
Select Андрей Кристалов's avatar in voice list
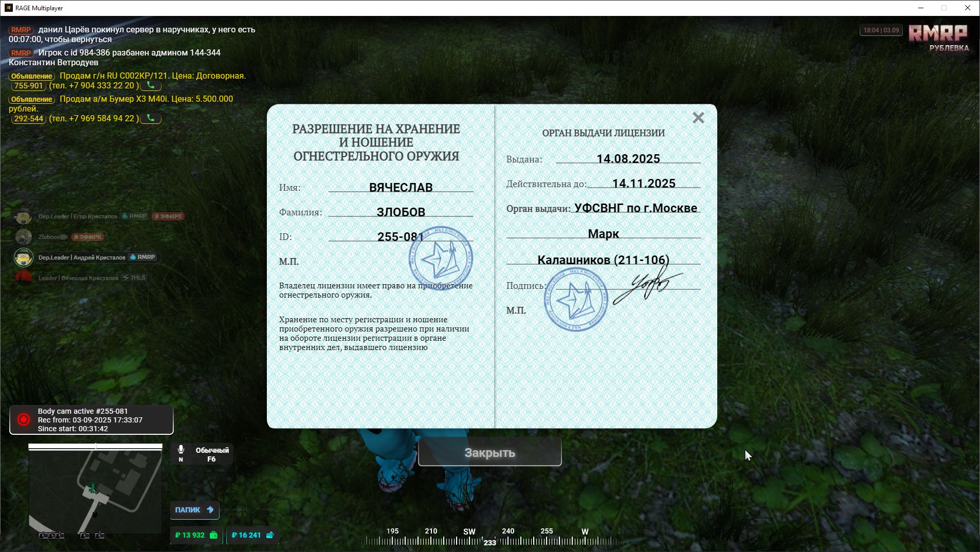pyautogui.click(x=23, y=257)
